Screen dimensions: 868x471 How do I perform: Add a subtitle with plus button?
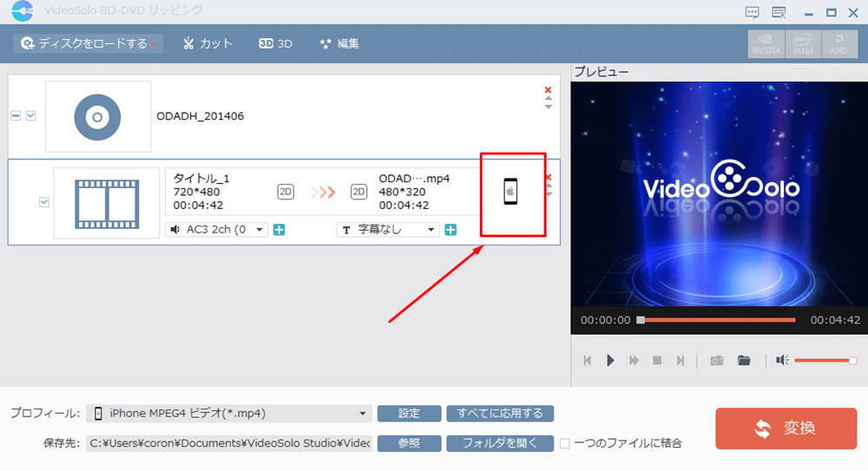click(x=450, y=230)
